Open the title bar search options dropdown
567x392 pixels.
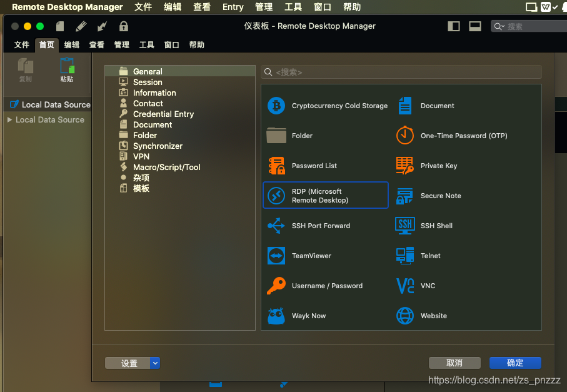499,26
